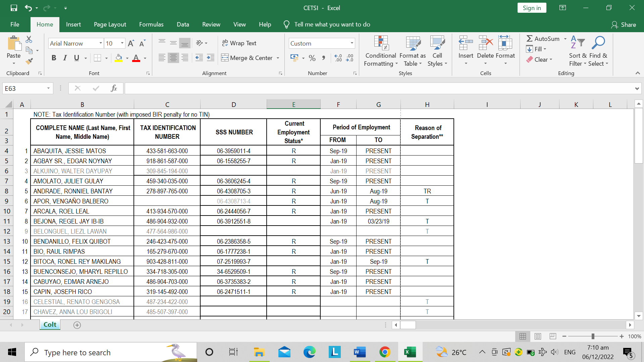
Task: Activate the Format Painter brush
Action: [x=29, y=61]
